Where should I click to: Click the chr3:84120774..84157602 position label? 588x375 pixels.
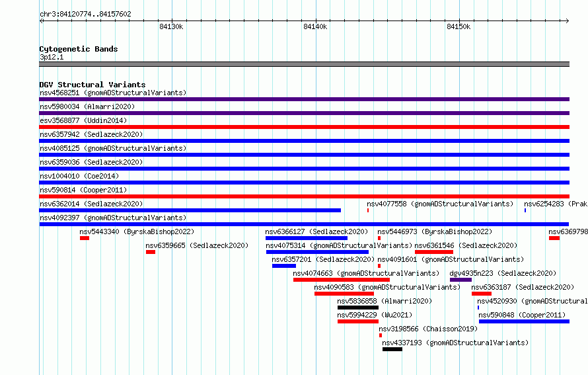point(85,14)
